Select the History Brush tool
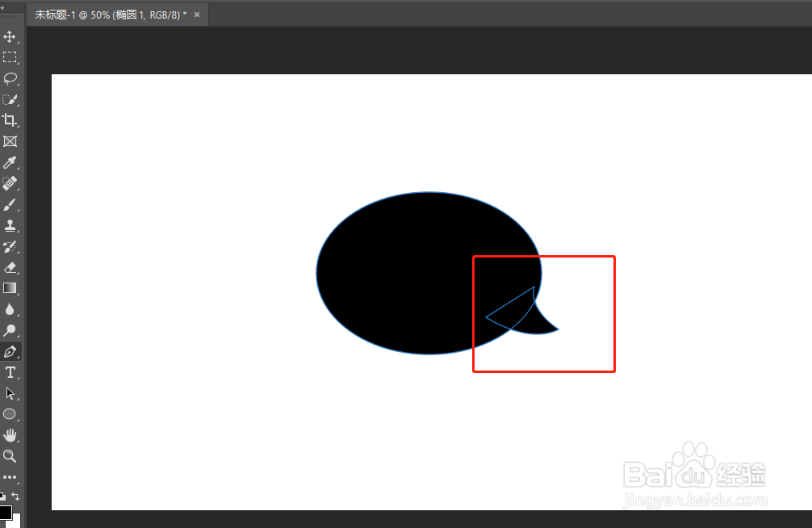The width and height of the screenshot is (812, 528). pyautogui.click(x=10, y=246)
